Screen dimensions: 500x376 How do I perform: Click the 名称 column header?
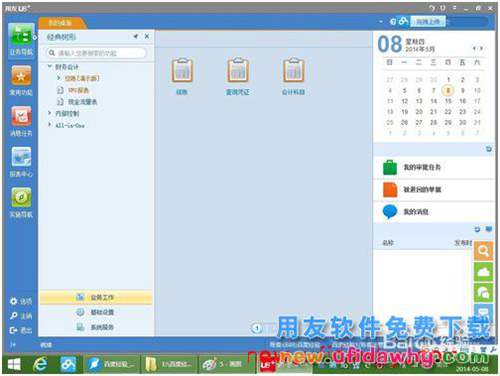tap(388, 243)
